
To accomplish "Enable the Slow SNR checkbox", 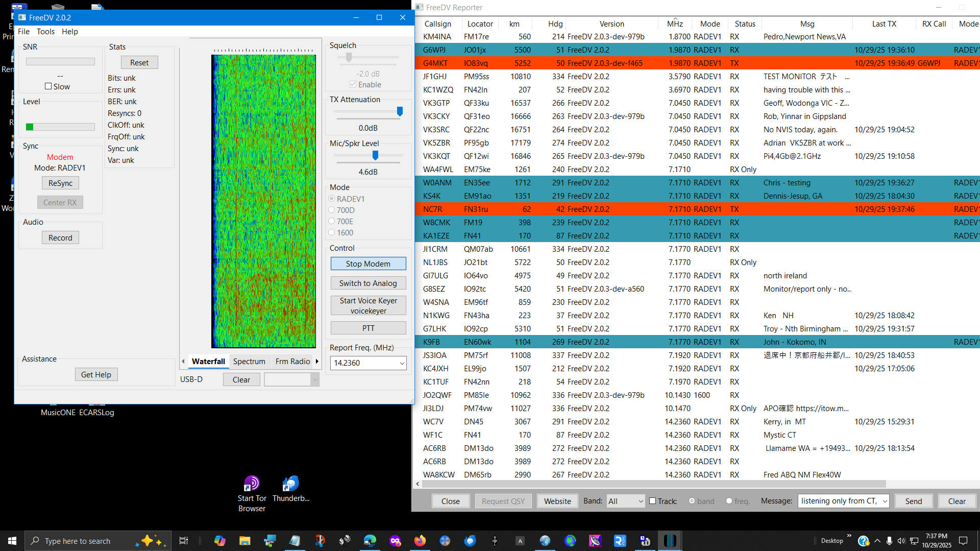I will coord(48,86).
